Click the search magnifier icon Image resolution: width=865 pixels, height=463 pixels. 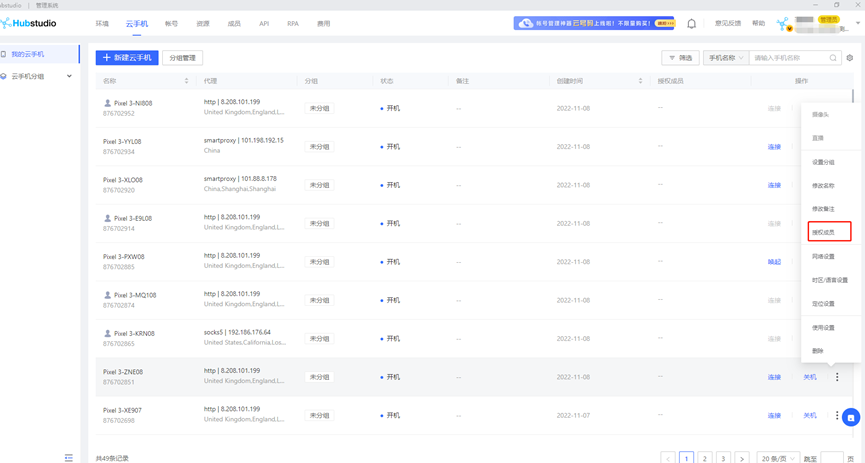[x=833, y=58]
